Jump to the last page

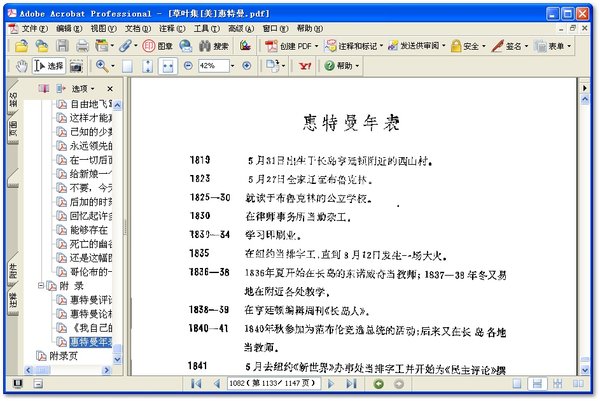(351, 383)
